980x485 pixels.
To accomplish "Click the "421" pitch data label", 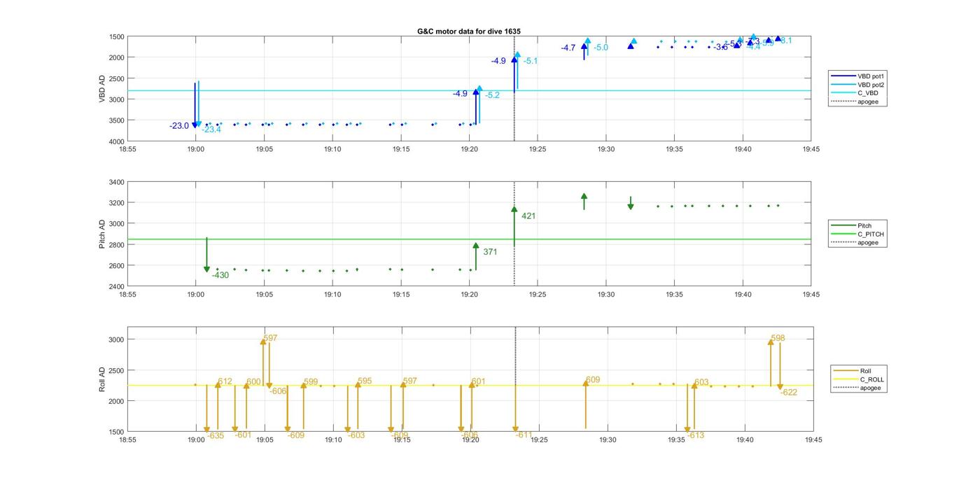I will tap(528, 216).
